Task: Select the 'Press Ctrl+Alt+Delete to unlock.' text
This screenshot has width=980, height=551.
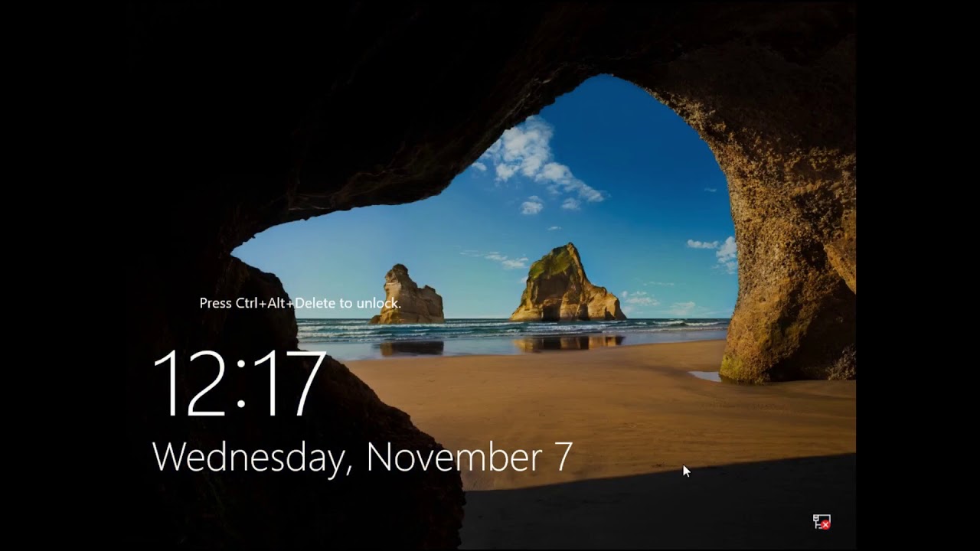Action: coord(300,303)
